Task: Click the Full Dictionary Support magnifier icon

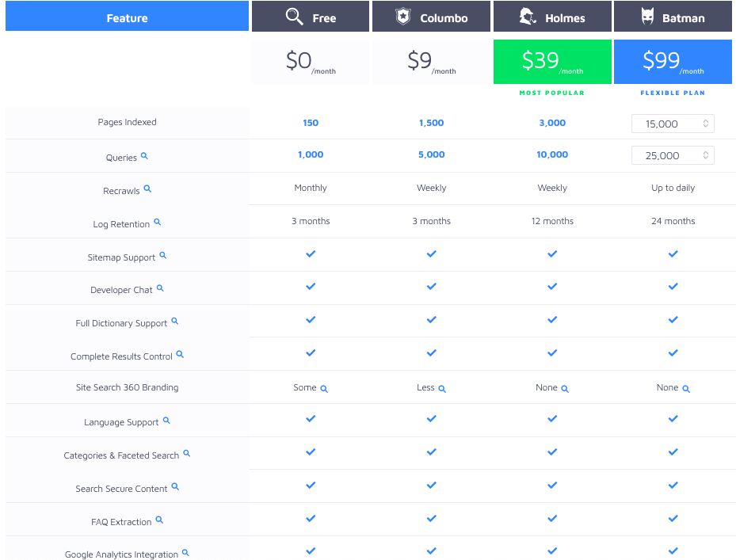Action: 174,321
